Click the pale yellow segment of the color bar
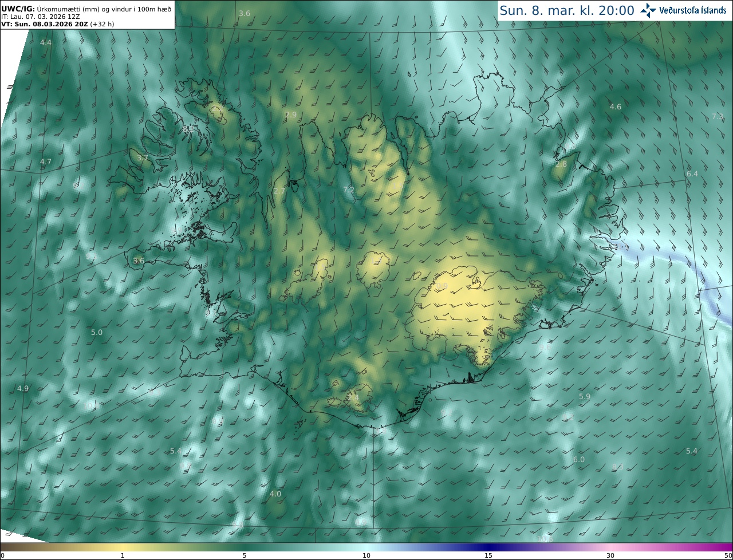The width and height of the screenshot is (733, 560). pyautogui.click(x=122, y=547)
